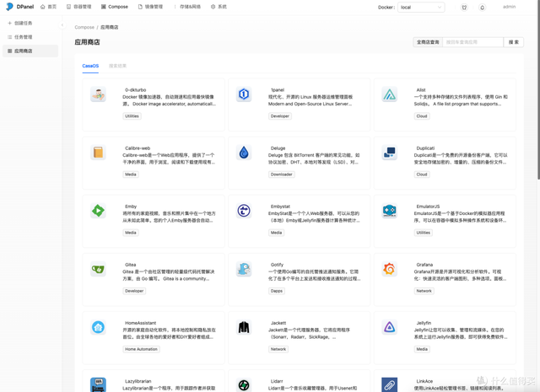Click the Utilities tag on 0-dkturbo
This screenshot has height=392, width=540.
coord(132,116)
